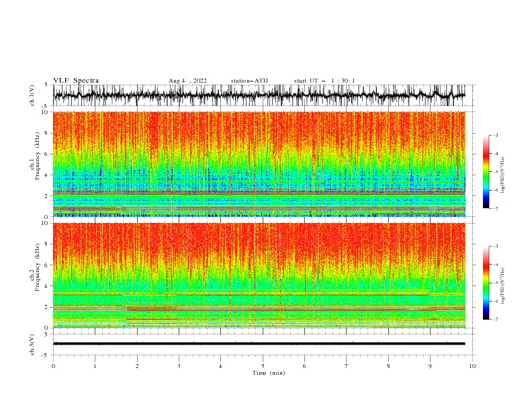Click the ch.2 frequency spectrogram panel
The image size is (532, 411).
click(259, 275)
